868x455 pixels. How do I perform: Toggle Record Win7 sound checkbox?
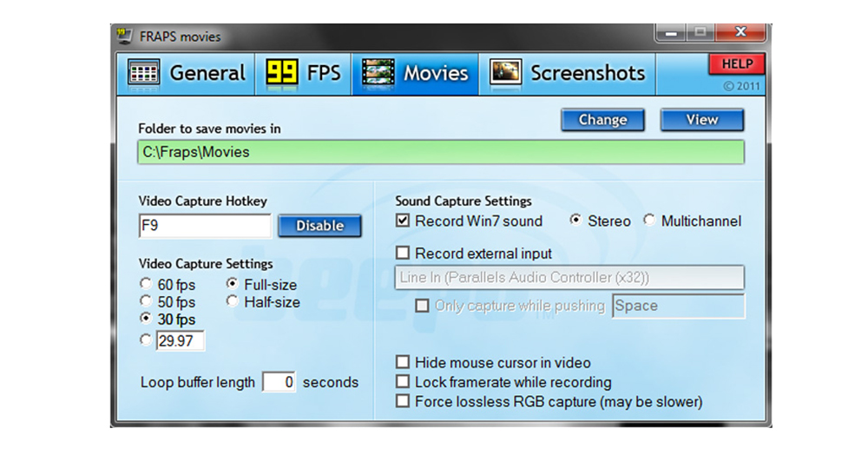pos(403,221)
